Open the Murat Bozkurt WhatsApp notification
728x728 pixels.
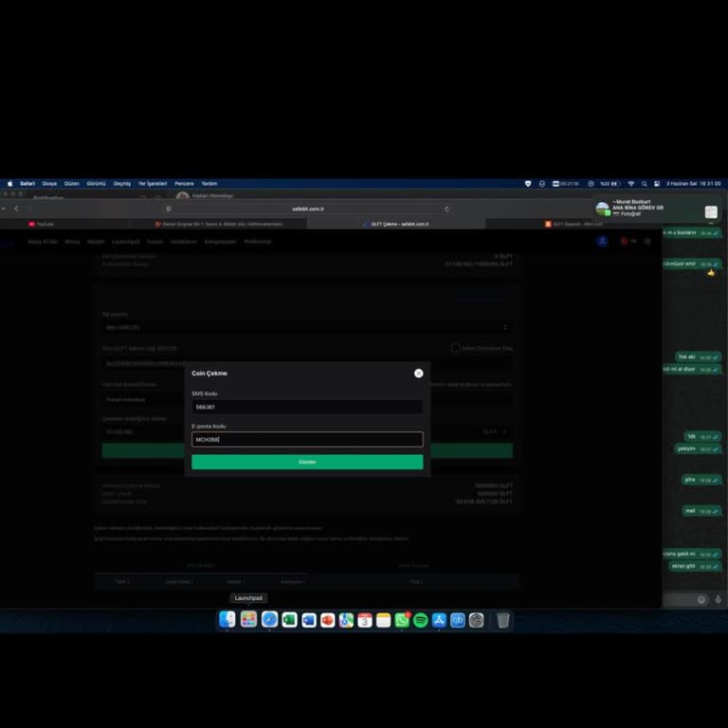[657, 208]
